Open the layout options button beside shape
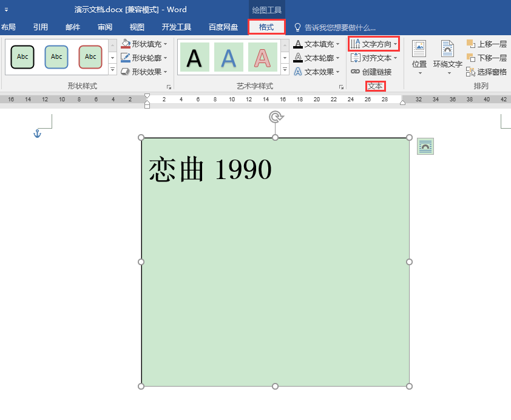 [x=425, y=146]
